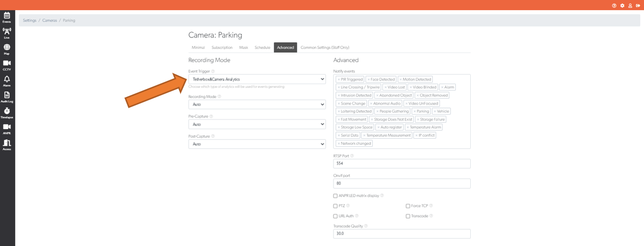The image size is (644, 246).
Task: Click the logout icon in top bar
Action: click(x=638, y=5)
